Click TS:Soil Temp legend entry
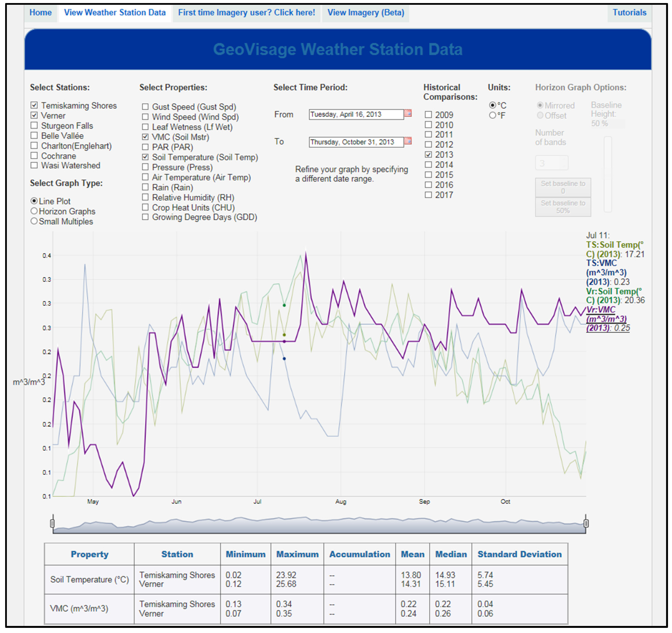 pyautogui.click(x=615, y=250)
